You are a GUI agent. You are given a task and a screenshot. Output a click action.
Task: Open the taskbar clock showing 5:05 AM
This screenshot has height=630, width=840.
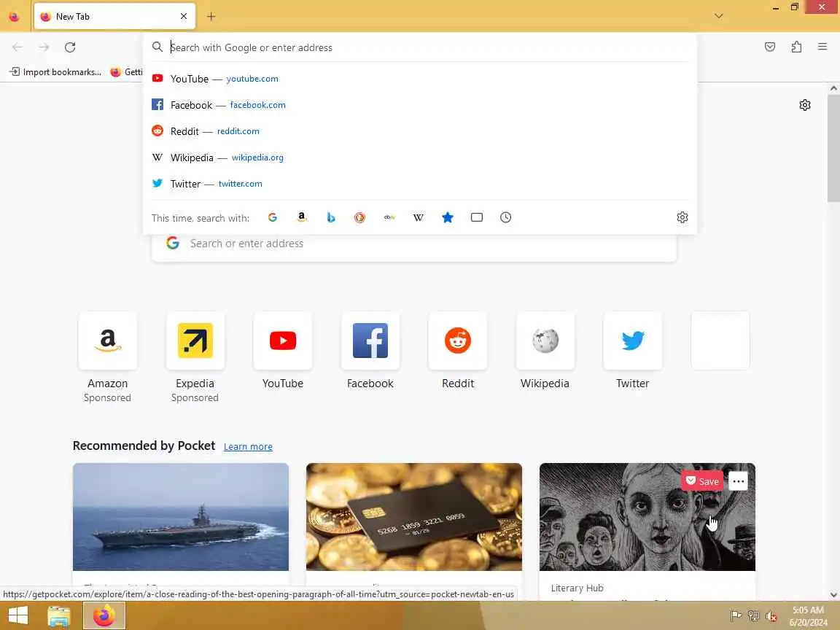pos(809,616)
